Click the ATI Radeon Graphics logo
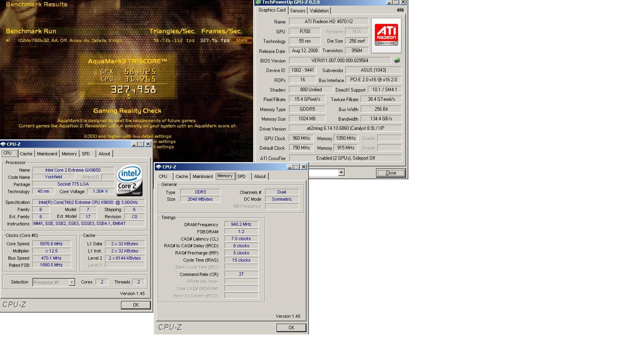Viewport: 644px width, 354px height. point(386,35)
